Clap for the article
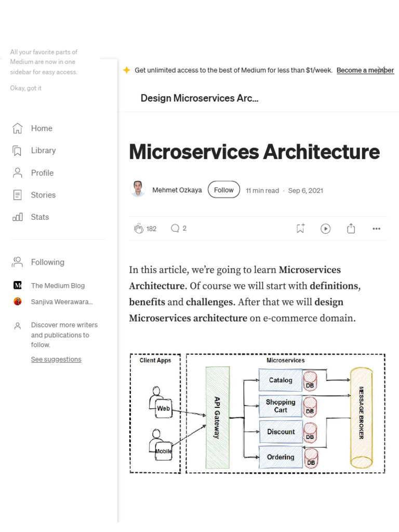Image resolution: width=399 pixels, height=532 pixels. (x=138, y=229)
